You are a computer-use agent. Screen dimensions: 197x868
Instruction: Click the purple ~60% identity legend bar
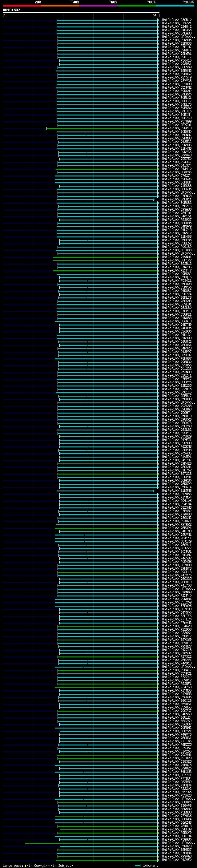coord(99,6)
